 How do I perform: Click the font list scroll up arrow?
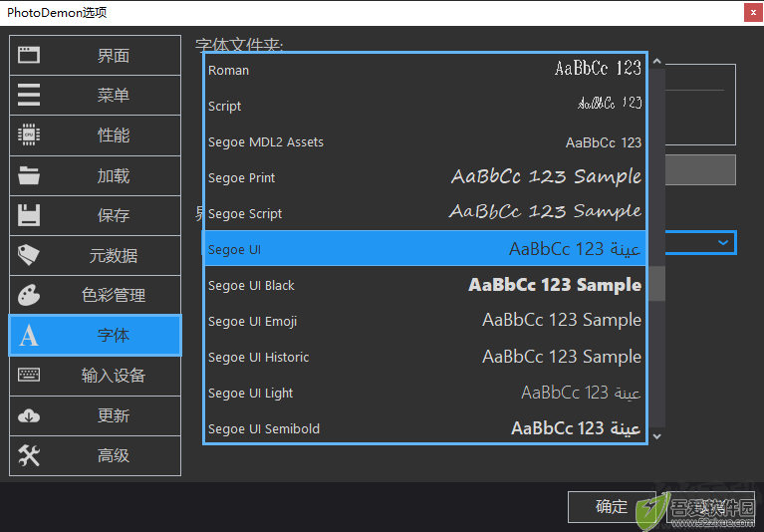pyautogui.click(x=656, y=62)
